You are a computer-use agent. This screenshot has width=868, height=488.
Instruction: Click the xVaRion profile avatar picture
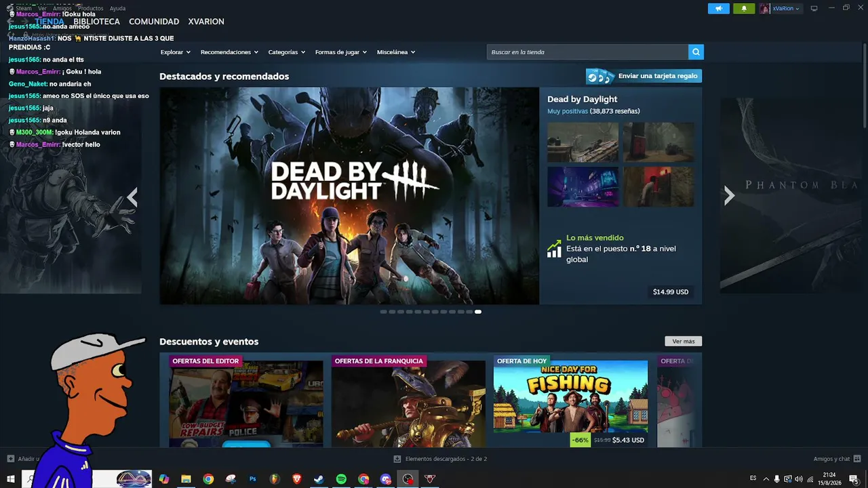coord(764,9)
